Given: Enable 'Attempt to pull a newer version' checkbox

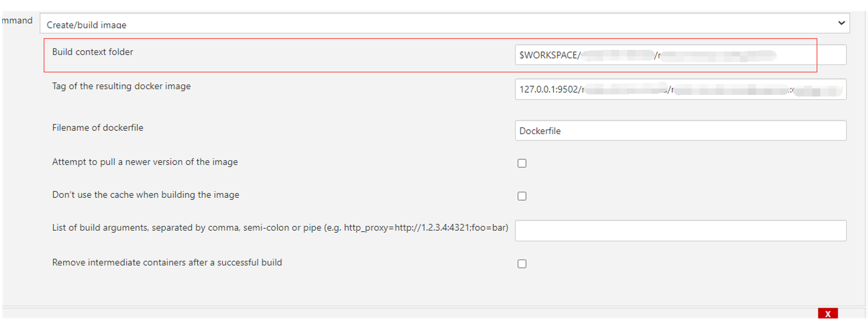Looking at the screenshot, I should [522, 164].
